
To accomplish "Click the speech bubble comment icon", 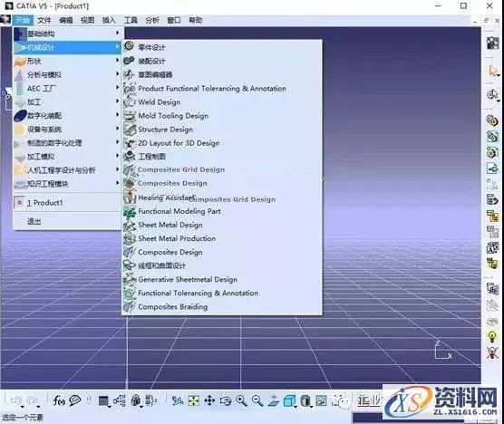I will (x=75, y=400).
